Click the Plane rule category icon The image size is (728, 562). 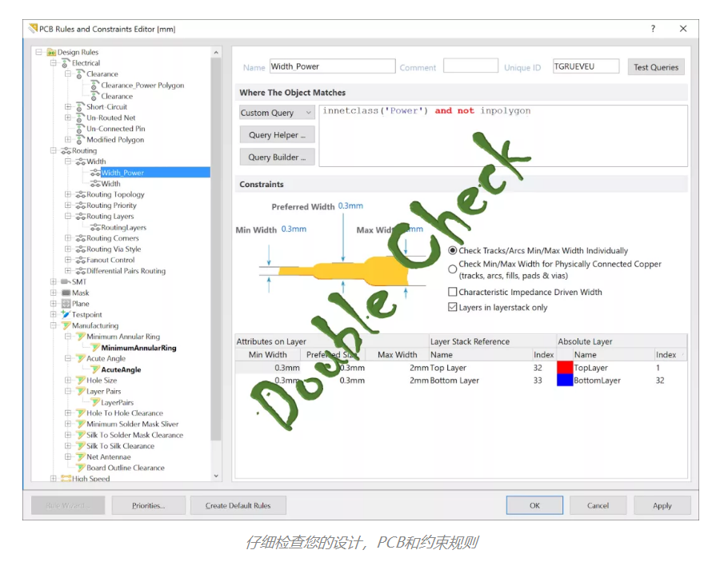(66, 304)
